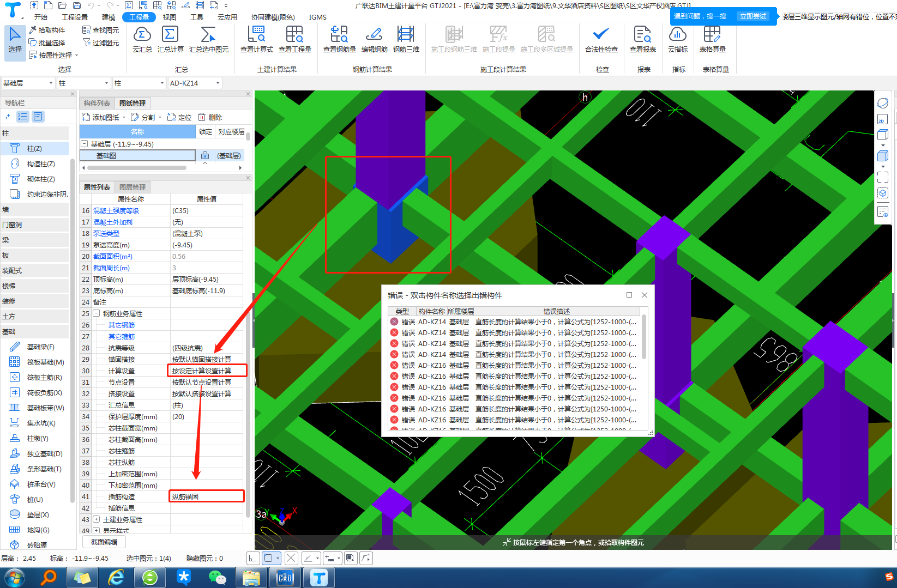This screenshot has width=897, height=588.
Task: Expand the 显示样式 group
Action: (97, 530)
